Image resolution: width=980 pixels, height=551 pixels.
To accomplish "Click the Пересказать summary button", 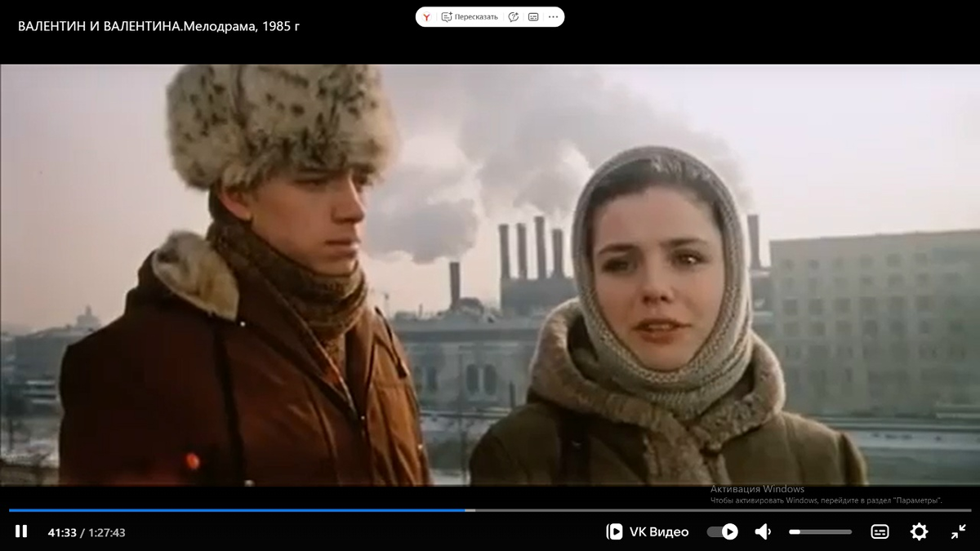I will (470, 16).
